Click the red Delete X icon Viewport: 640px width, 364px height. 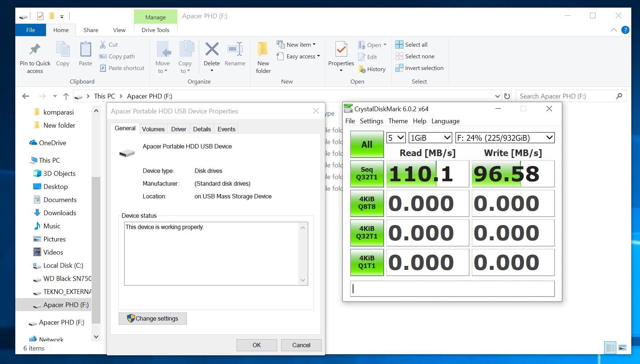coord(212,49)
